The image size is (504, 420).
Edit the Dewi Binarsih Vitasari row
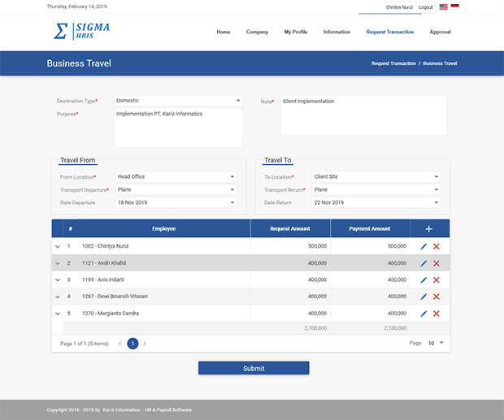pos(424,297)
